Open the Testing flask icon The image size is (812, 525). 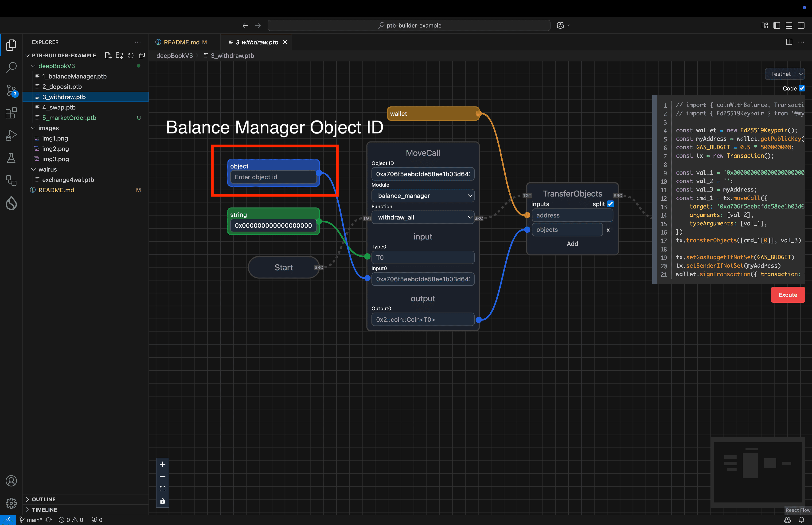pos(11,158)
